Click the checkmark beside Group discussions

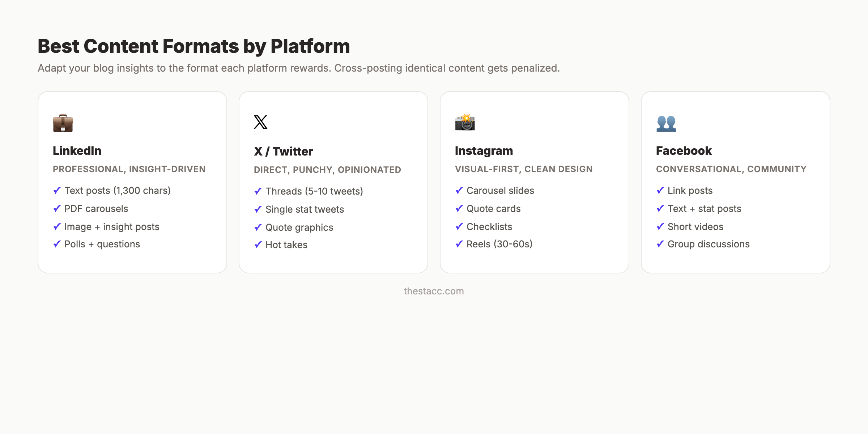point(660,244)
